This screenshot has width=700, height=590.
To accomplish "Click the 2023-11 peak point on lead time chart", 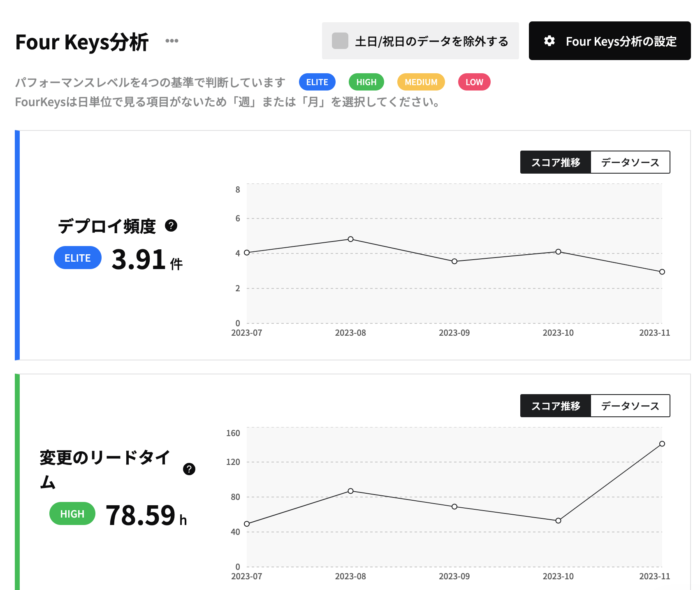I will point(662,444).
